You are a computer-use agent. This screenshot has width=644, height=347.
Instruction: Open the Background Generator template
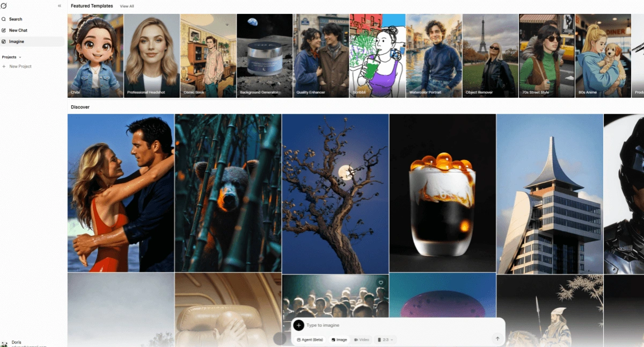265,55
